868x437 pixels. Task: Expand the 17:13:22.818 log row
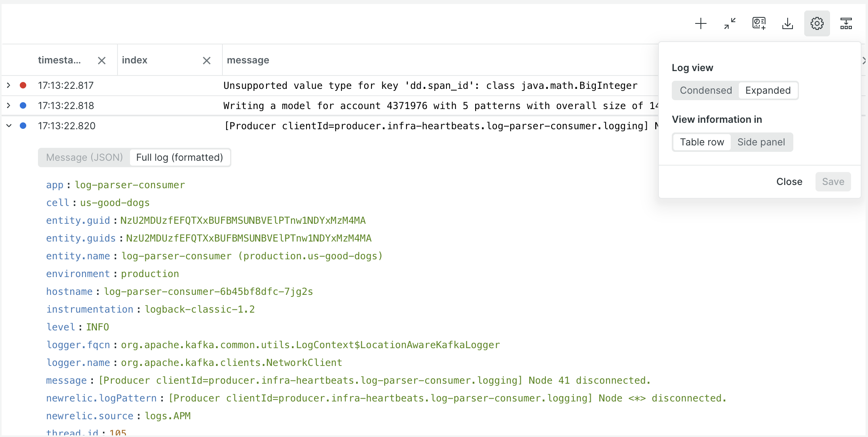8,105
